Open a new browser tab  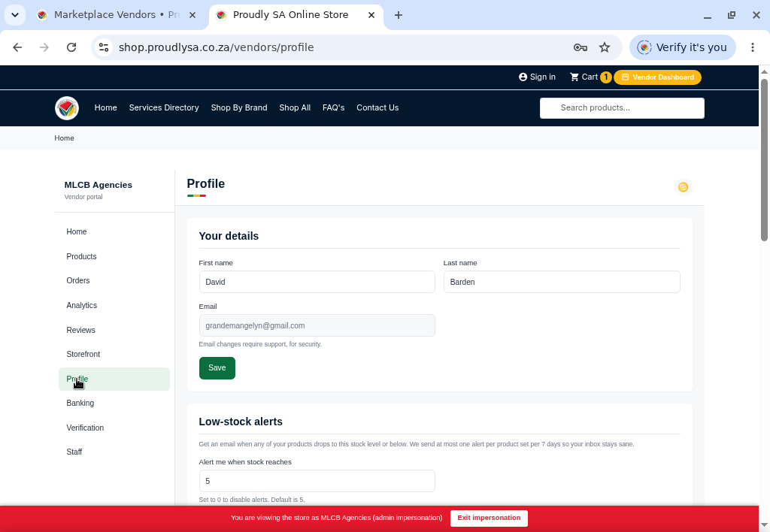399,15
